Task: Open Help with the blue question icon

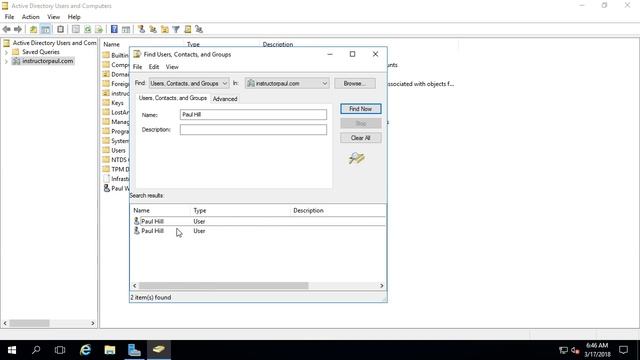Action: click(114, 29)
